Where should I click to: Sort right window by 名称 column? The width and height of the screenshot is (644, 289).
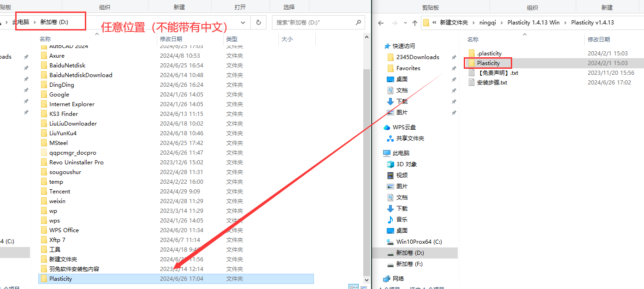(x=473, y=40)
